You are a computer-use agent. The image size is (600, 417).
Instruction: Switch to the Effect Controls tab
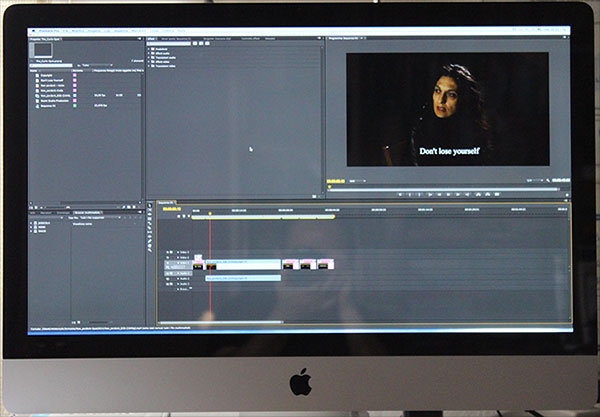point(251,39)
